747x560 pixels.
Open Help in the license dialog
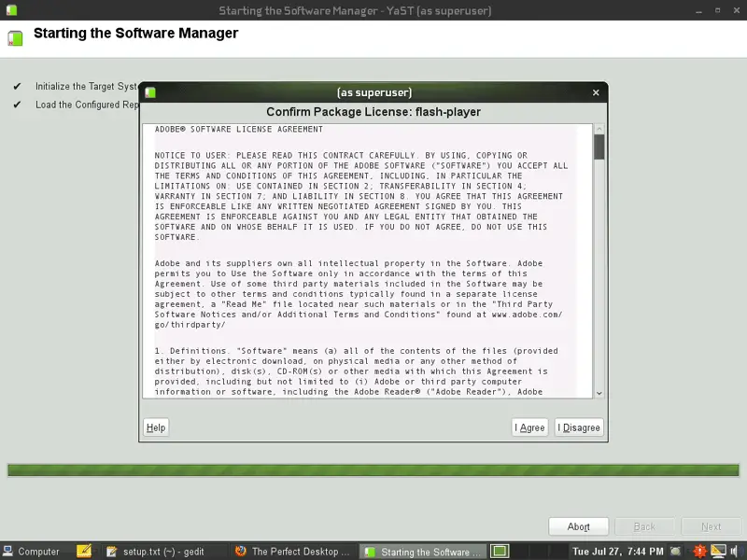coord(156,427)
